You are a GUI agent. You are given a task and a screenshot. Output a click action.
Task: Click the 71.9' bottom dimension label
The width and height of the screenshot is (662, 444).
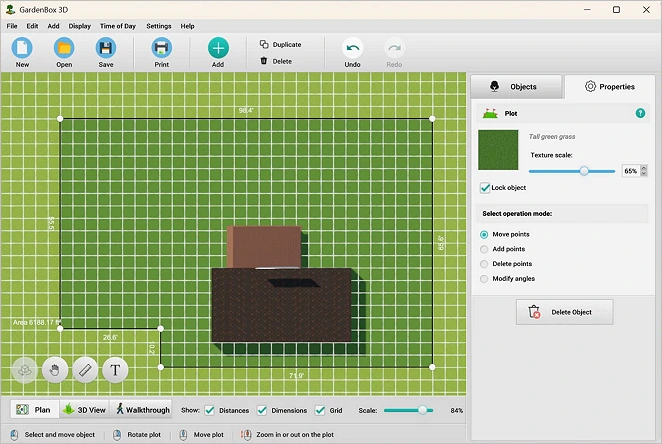296,375
